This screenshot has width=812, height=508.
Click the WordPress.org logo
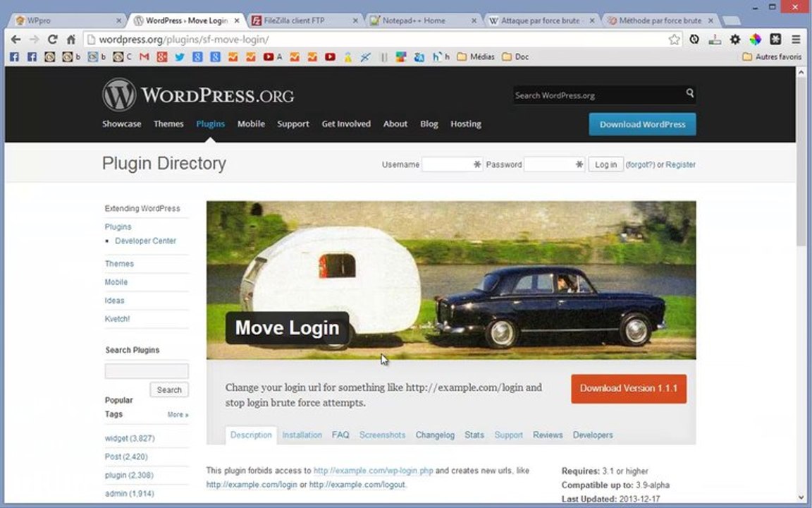coord(198,95)
